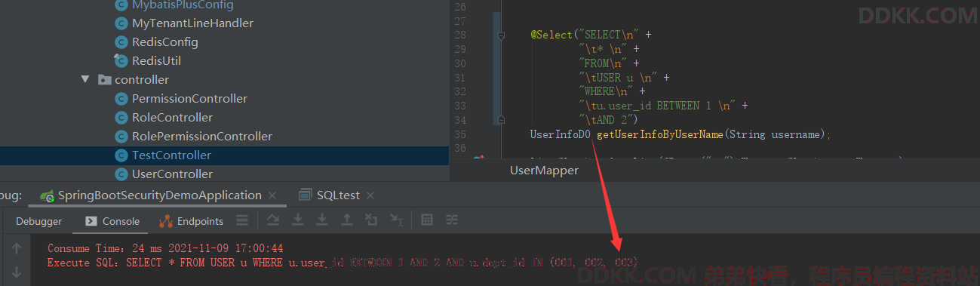Open the debugger layout settings hamburger icon
The height and width of the screenshot is (286, 980).
(242, 220)
